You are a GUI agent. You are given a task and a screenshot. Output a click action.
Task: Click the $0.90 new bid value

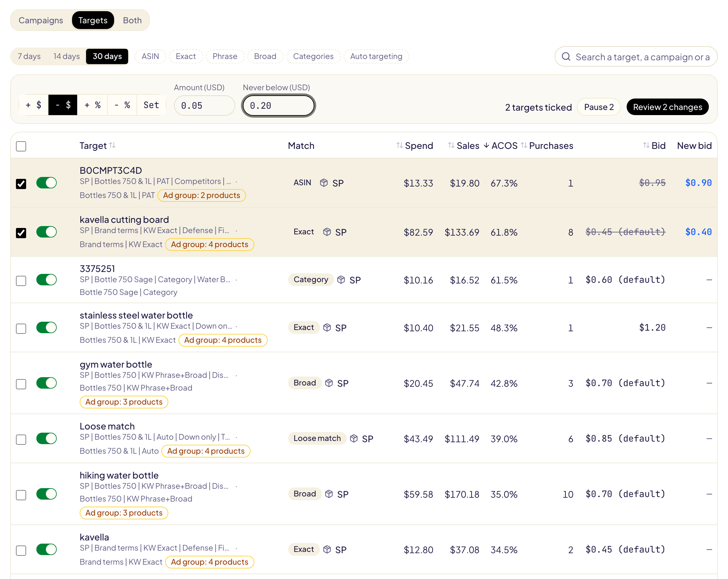click(x=698, y=183)
